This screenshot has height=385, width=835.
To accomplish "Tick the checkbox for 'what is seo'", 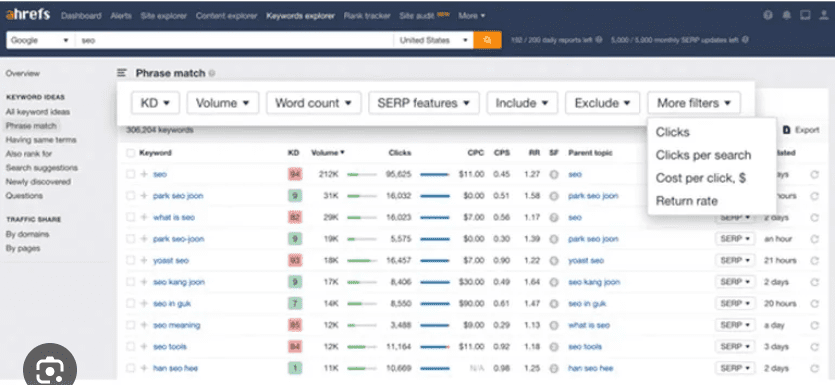I will coord(130,217).
